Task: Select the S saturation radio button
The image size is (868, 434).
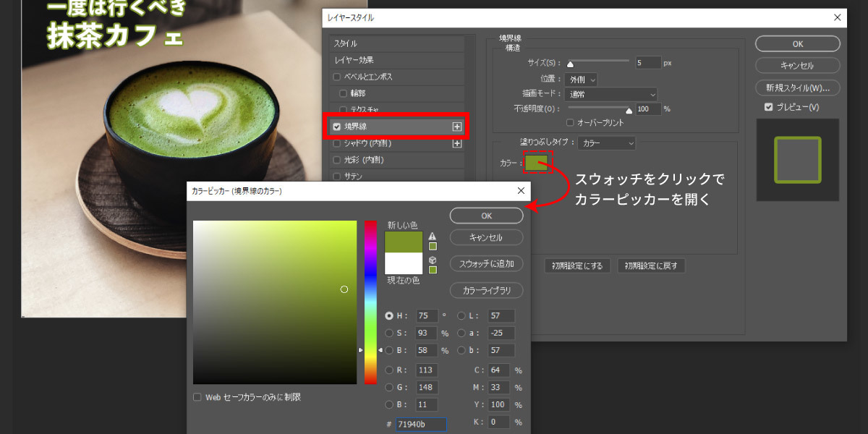Action: [x=390, y=333]
